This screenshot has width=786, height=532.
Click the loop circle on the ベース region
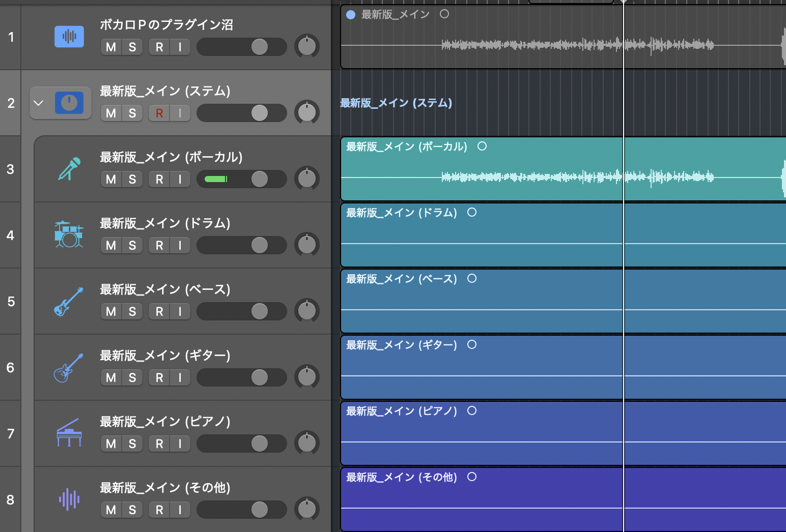(472, 278)
